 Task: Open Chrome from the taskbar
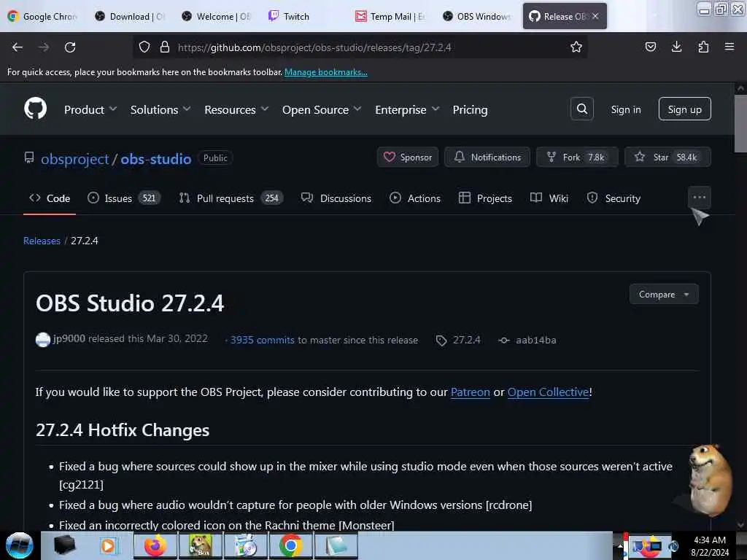[290, 545]
